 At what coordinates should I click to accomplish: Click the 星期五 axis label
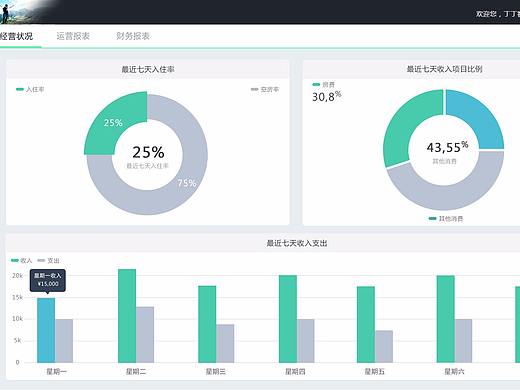point(375,371)
